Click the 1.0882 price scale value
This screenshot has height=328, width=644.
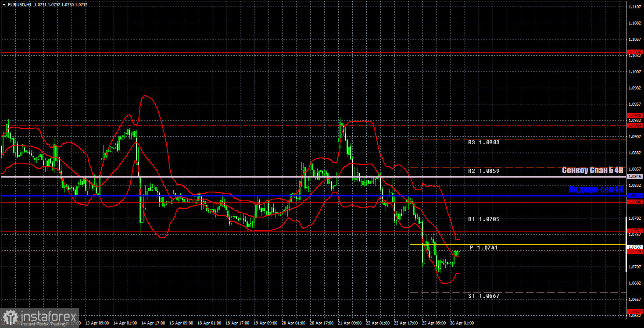coord(635,153)
